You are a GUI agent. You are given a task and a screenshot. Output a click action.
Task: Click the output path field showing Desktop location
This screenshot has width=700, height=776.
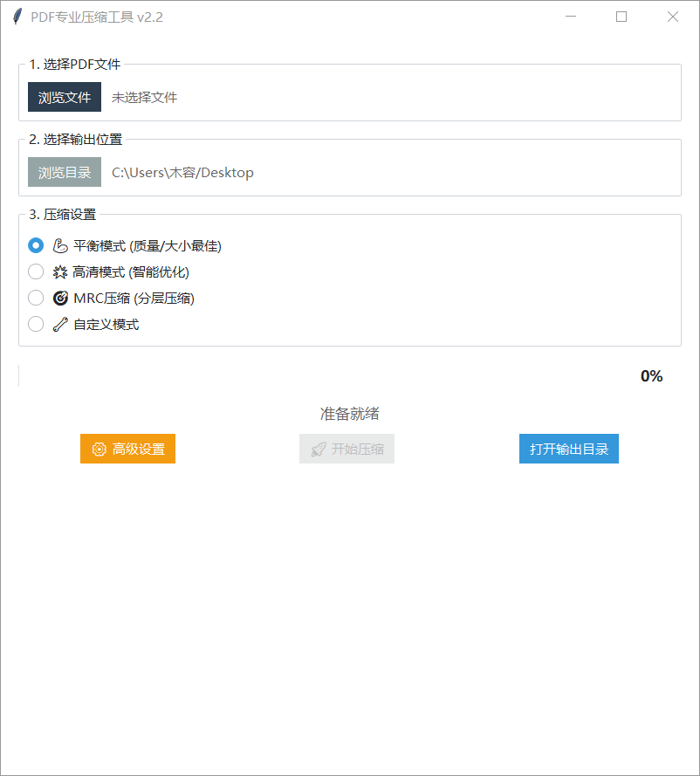click(x=182, y=172)
